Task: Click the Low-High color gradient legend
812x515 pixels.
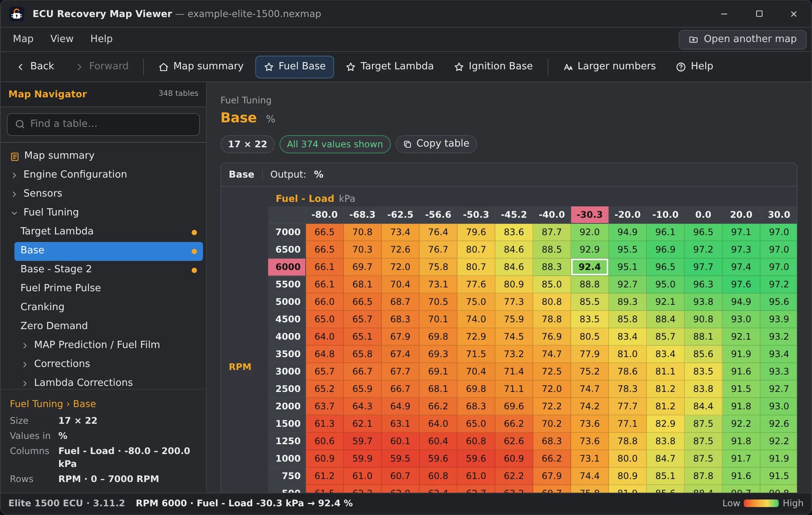Action: pos(761,503)
